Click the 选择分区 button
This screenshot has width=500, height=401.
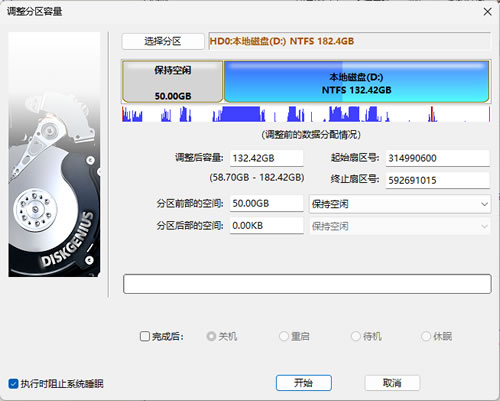point(163,41)
